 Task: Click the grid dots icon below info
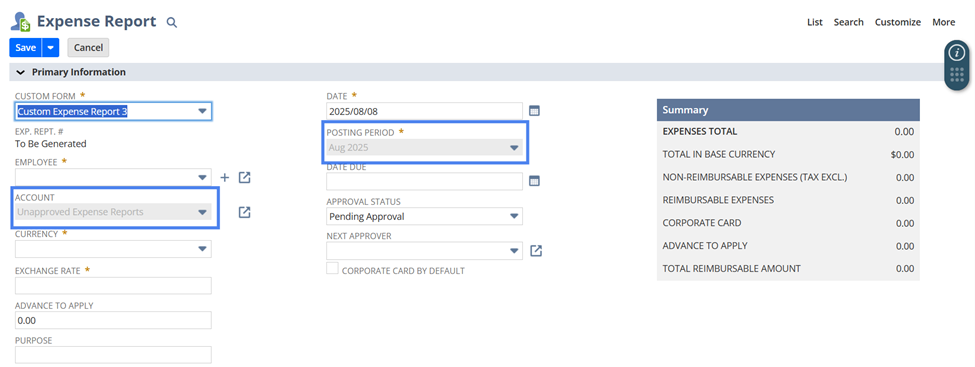957,75
